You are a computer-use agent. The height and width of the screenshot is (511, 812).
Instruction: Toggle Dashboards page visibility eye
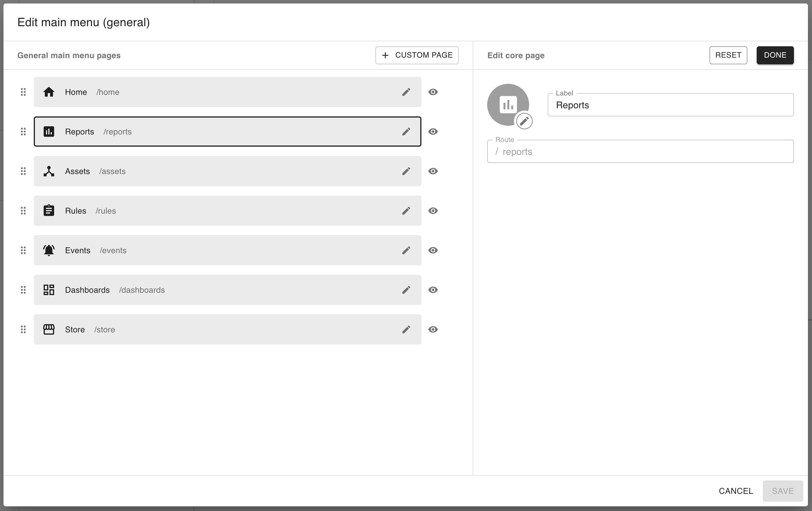(433, 290)
